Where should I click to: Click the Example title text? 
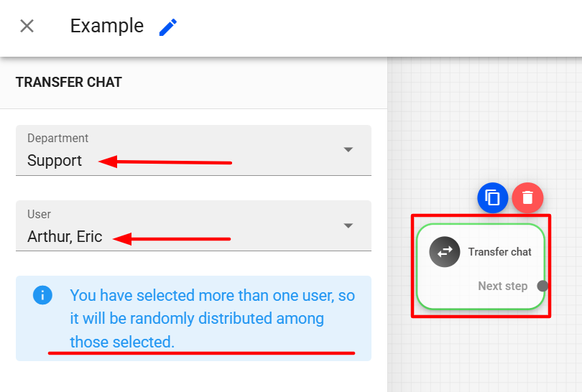106,27
